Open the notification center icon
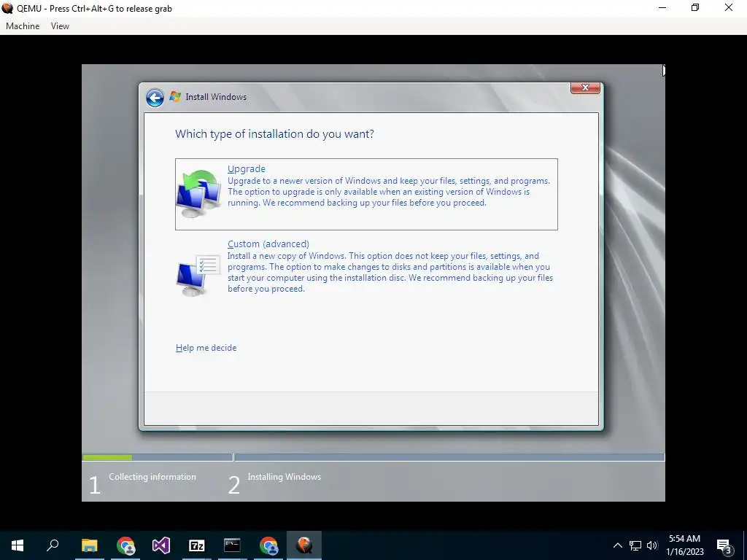747x560 pixels. [724, 545]
